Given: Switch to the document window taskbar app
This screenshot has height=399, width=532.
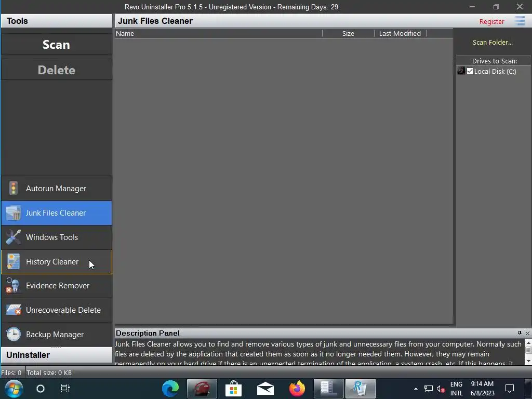Looking at the screenshot, I should [328, 389].
